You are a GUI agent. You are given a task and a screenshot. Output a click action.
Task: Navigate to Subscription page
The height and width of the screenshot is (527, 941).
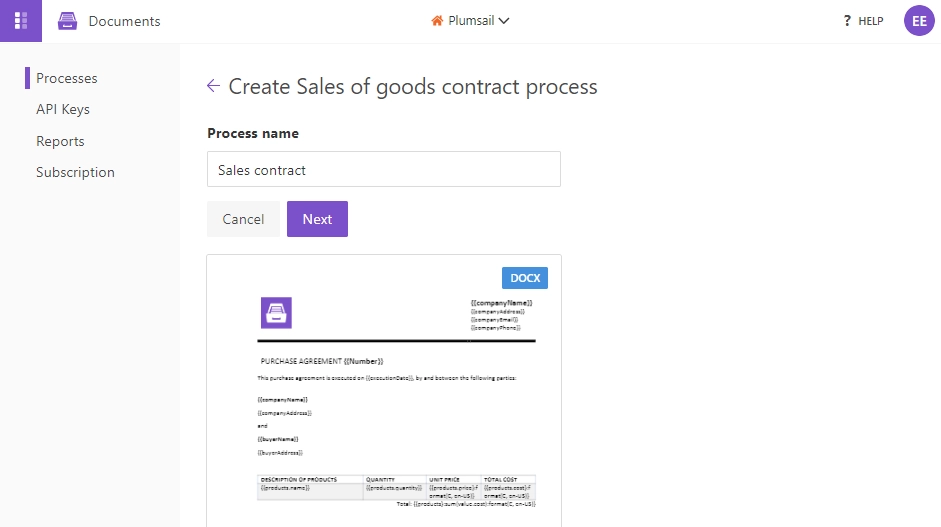[x=75, y=172]
